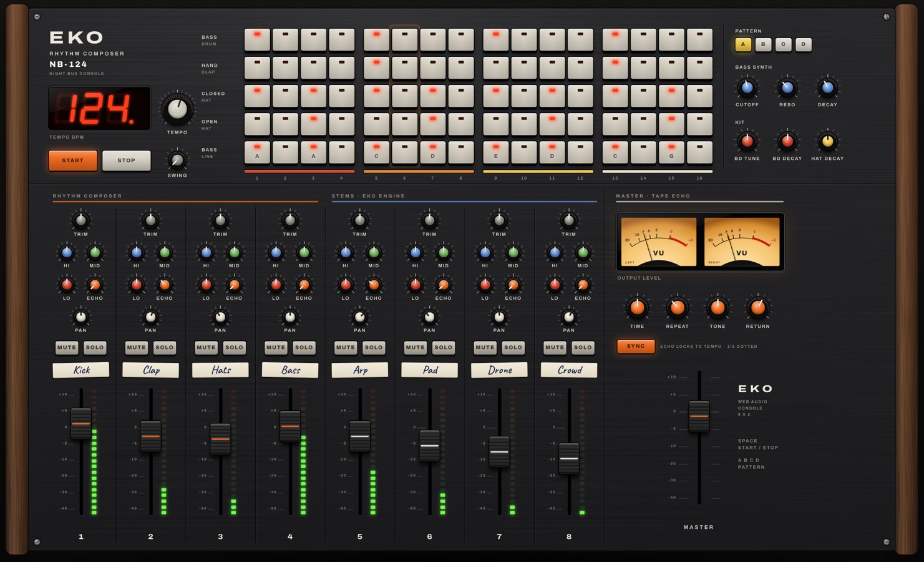Click the Bass Line step 15 note G
The height and width of the screenshot is (562, 924).
[671, 152]
